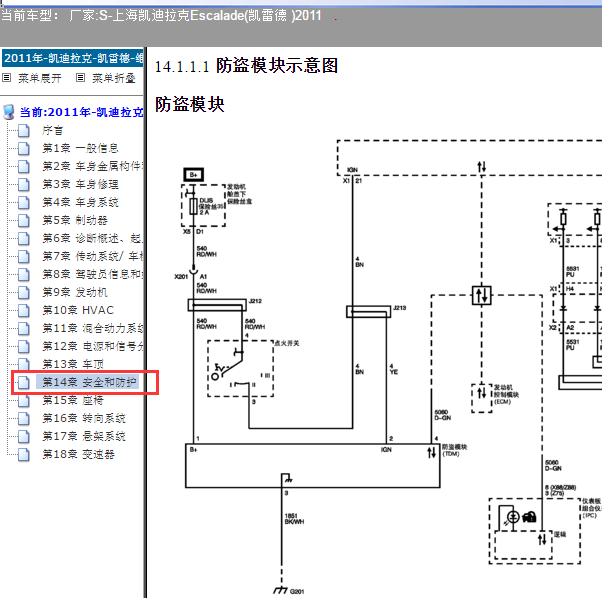
Task: Click the J213 splice label
Action: pos(400,308)
